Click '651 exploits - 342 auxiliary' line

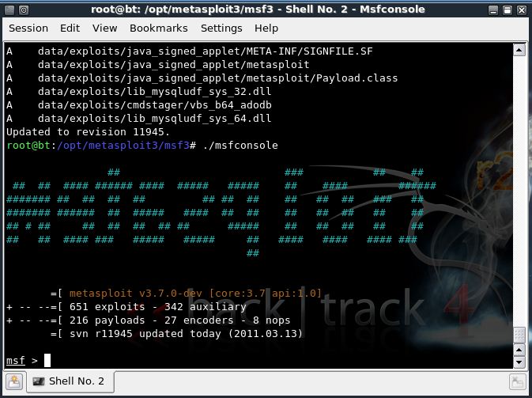pos(158,307)
